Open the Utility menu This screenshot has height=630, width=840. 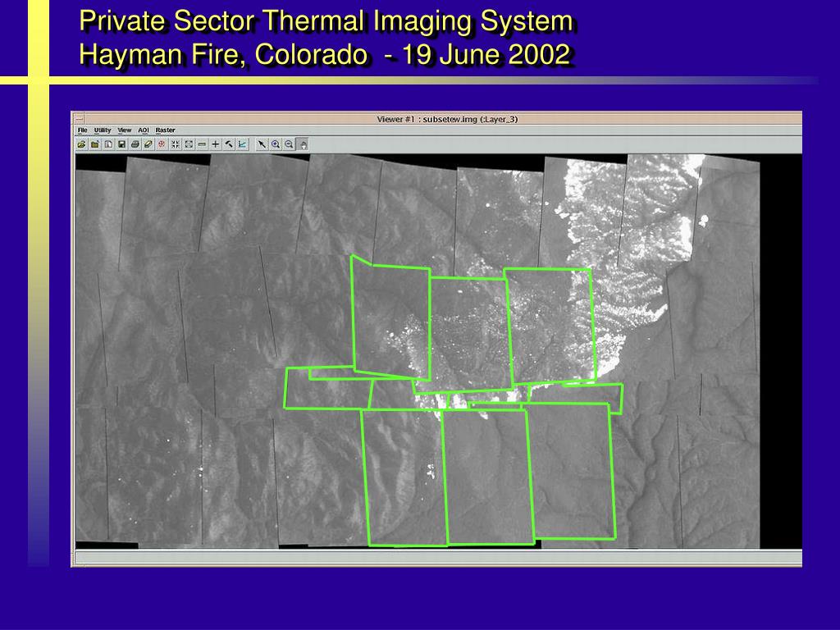(103, 130)
